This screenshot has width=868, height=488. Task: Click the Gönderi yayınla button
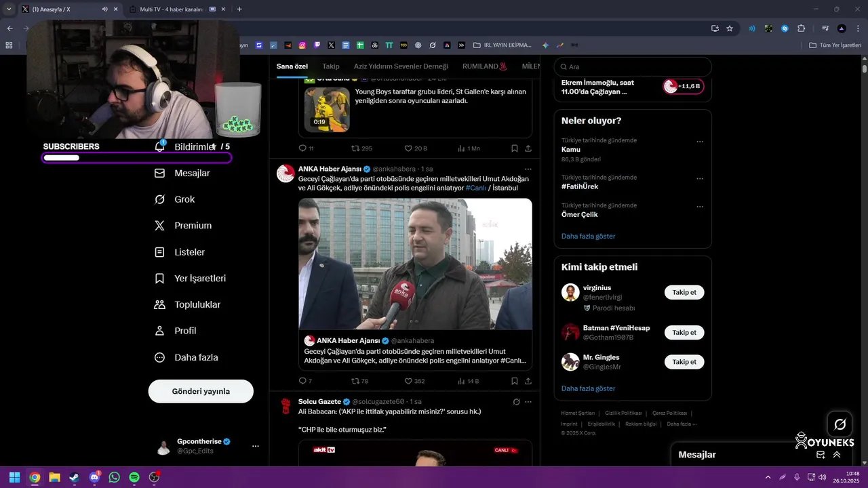click(x=201, y=391)
